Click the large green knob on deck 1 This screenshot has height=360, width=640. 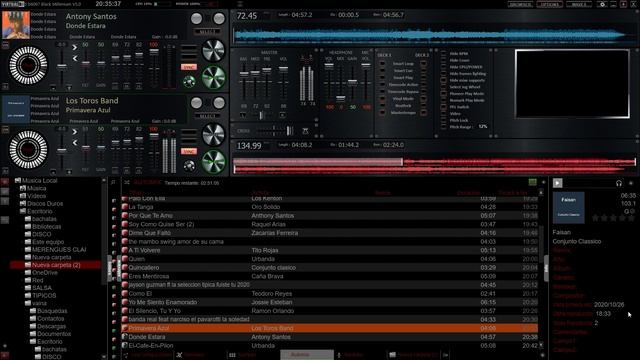213,77
